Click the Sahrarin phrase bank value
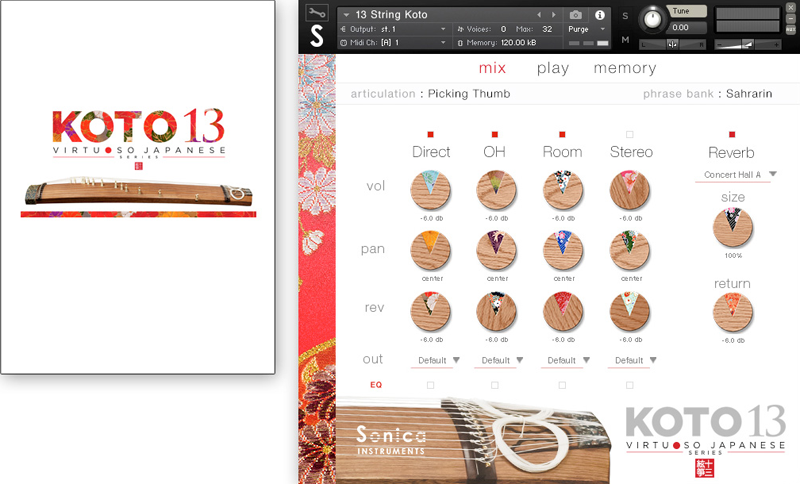The width and height of the screenshot is (800, 484). click(x=749, y=94)
